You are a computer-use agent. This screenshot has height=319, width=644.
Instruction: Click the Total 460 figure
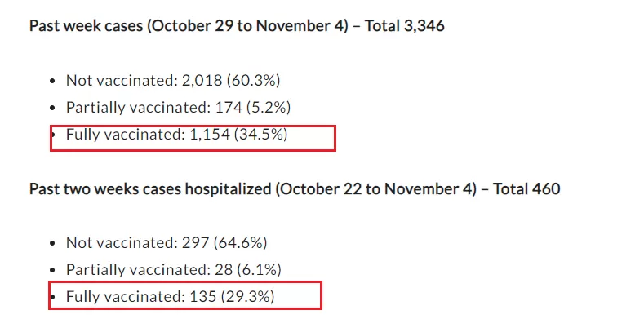(x=526, y=188)
